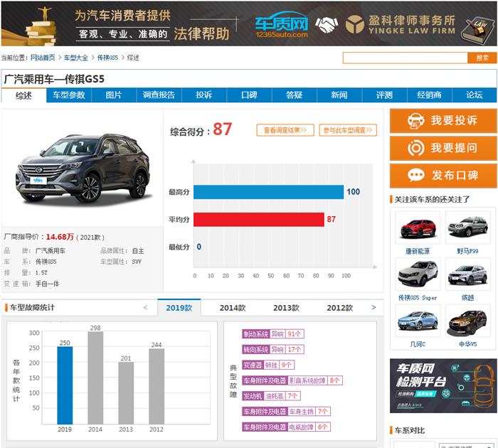Click the 电瓶故障 6个 fault tag

click(286, 427)
